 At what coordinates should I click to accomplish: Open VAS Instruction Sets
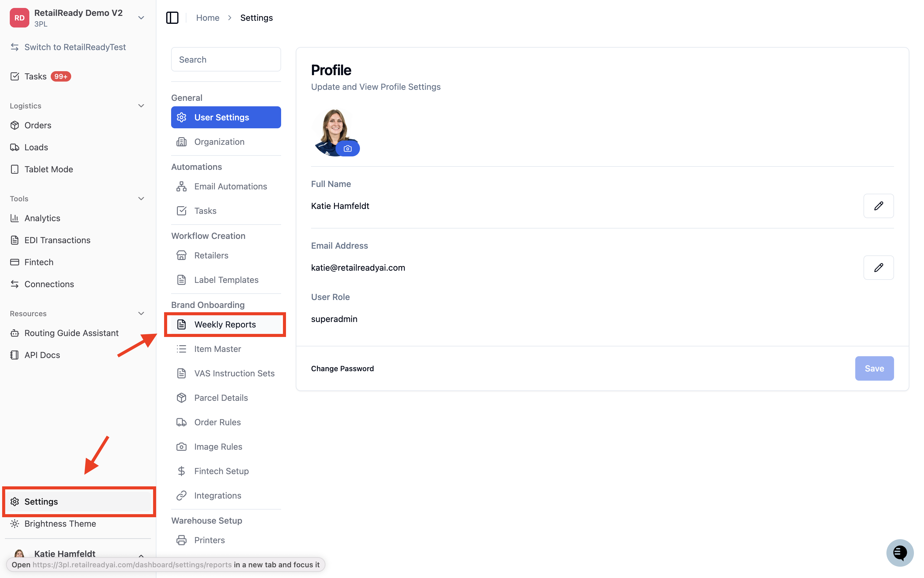(226, 374)
